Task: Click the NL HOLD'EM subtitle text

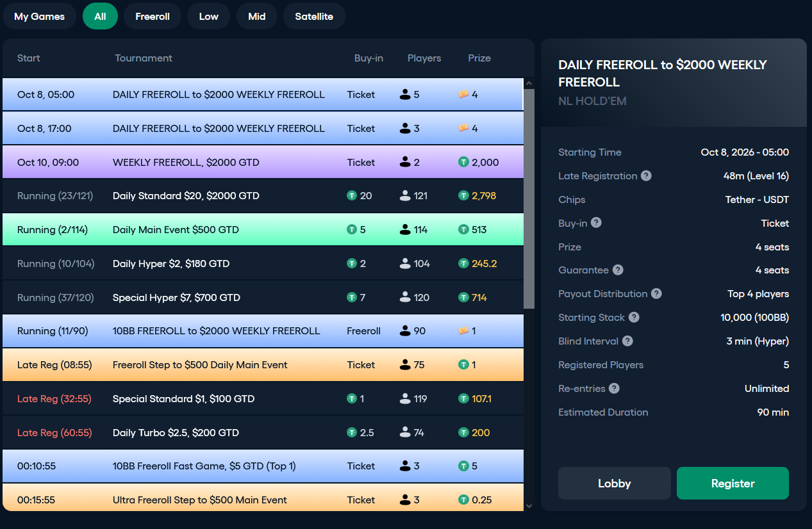Action: coord(592,101)
